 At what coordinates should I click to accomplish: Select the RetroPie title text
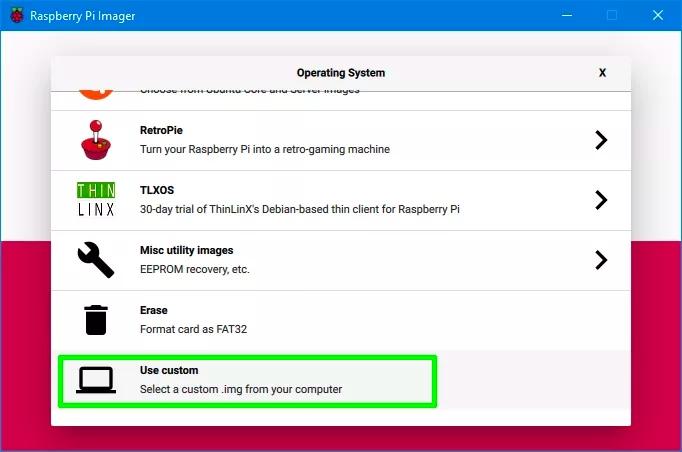click(x=161, y=130)
